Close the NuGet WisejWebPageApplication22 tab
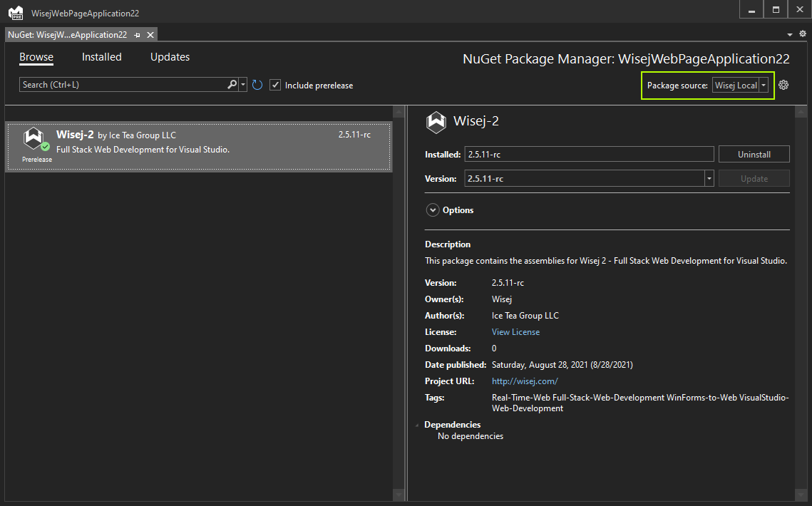This screenshot has width=812, height=506. tap(150, 35)
